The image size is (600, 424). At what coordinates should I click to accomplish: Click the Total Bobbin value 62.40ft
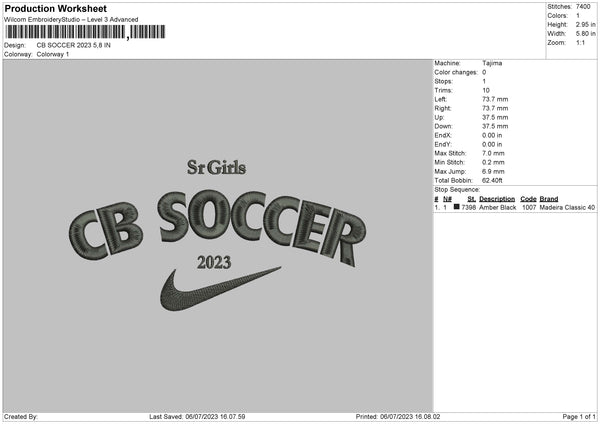coord(492,180)
